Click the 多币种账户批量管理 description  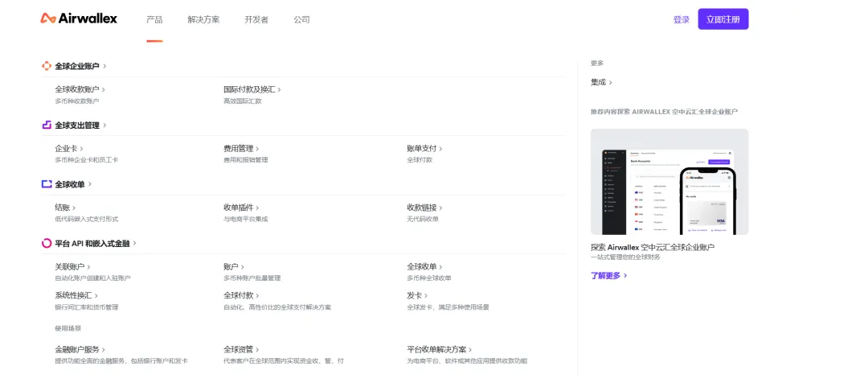(252, 278)
